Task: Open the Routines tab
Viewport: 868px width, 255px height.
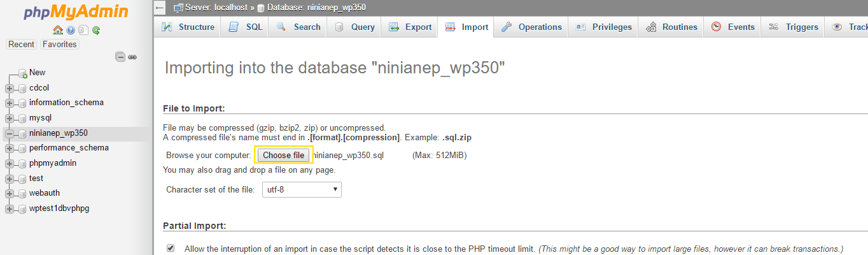Action: point(671,27)
